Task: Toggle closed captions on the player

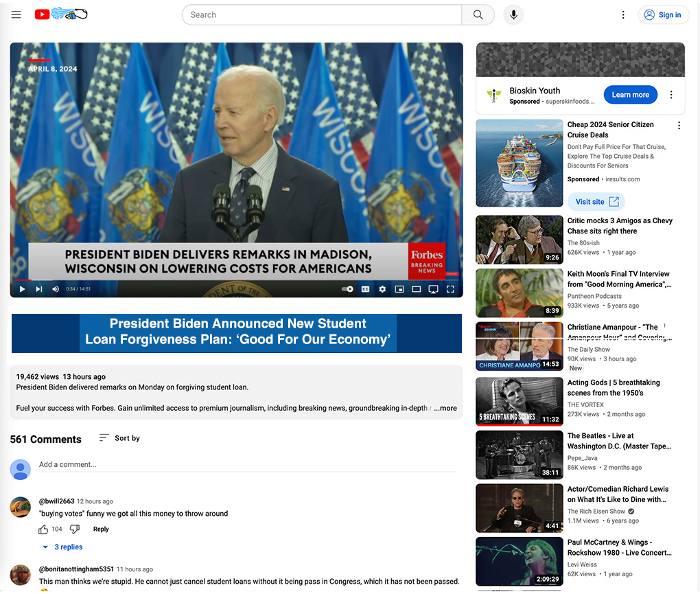Action: pos(365,289)
